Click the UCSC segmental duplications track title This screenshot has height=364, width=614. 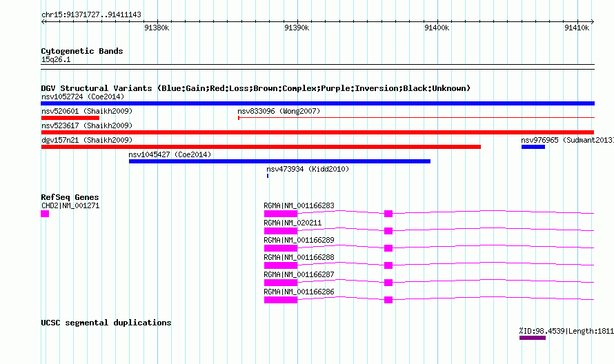(106, 323)
